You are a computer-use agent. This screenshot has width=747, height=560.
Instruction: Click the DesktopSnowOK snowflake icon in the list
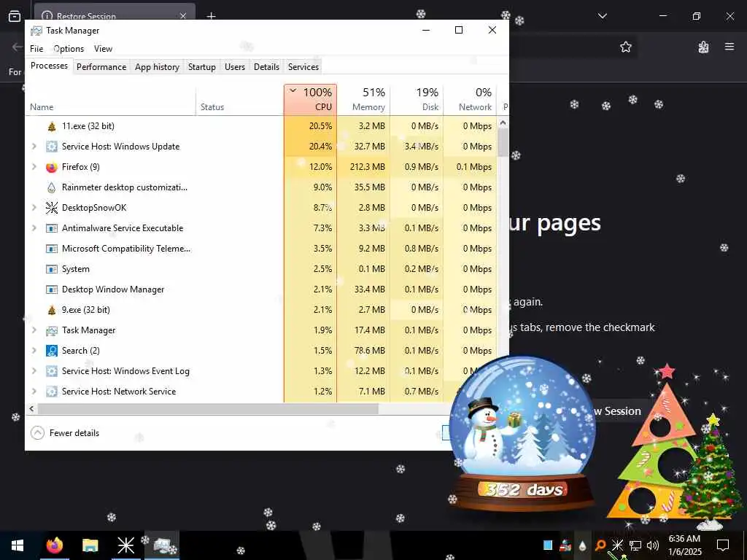click(52, 208)
